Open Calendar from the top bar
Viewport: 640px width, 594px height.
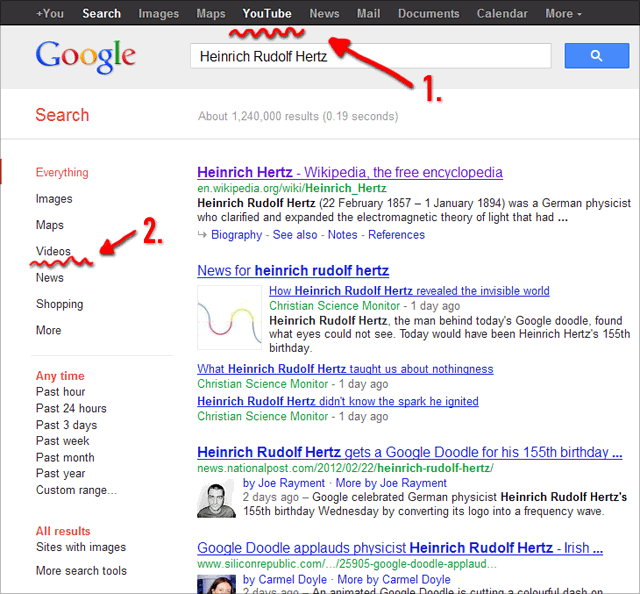(x=502, y=13)
